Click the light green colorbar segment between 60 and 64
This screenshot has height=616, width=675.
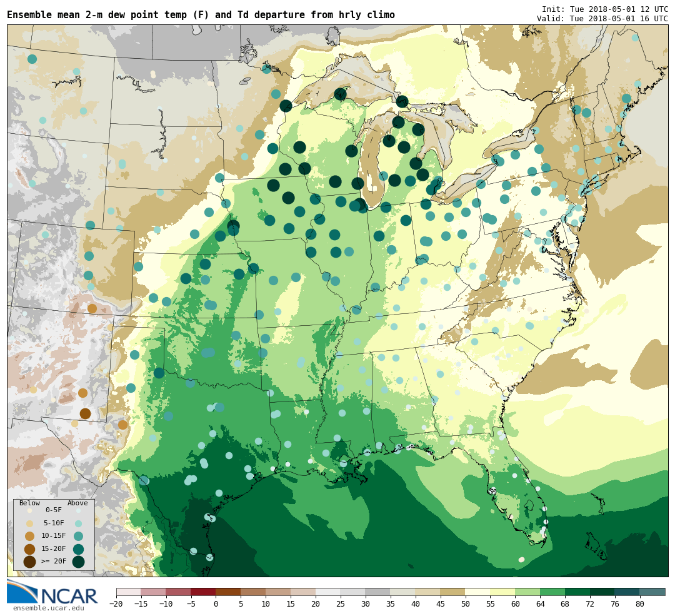pos(528,592)
